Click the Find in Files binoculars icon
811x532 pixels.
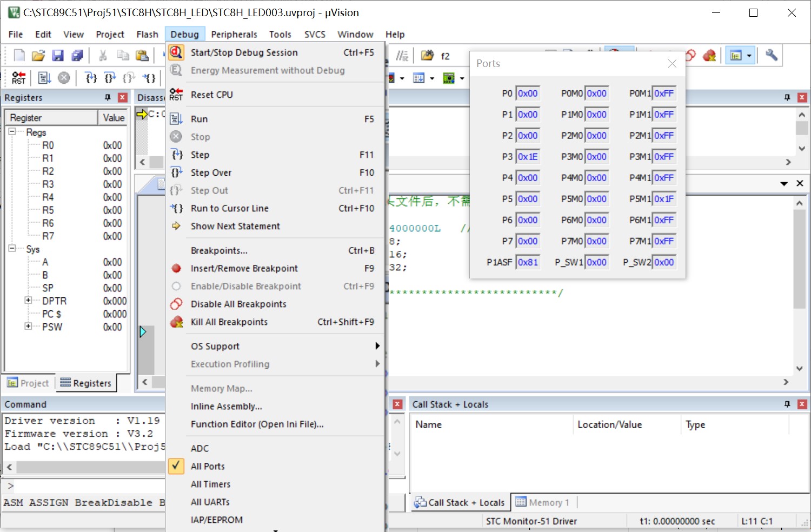427,55
